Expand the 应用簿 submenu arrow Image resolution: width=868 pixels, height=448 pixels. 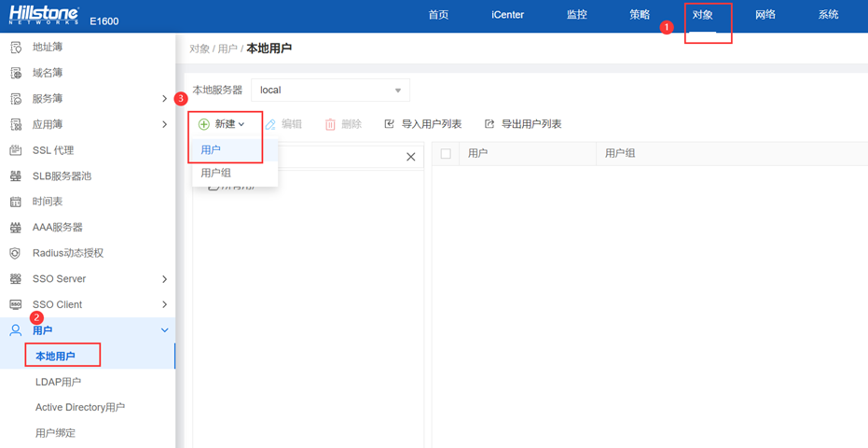coord(164,124)
